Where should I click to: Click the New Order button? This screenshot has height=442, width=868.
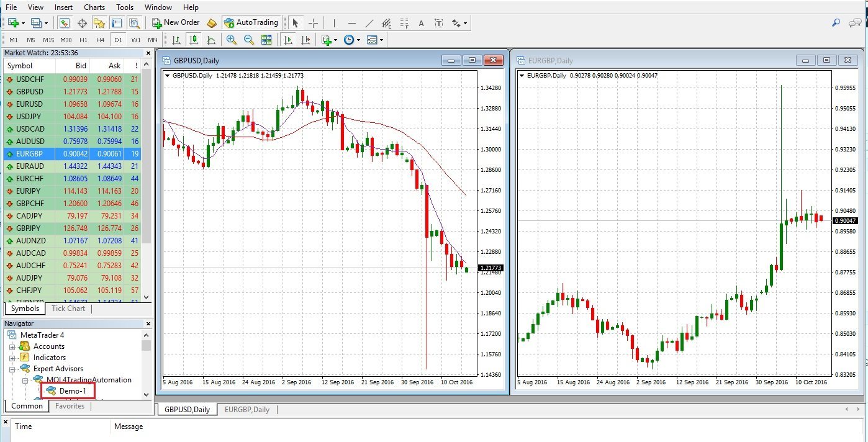pyautogui.click(x=176, y=22)
